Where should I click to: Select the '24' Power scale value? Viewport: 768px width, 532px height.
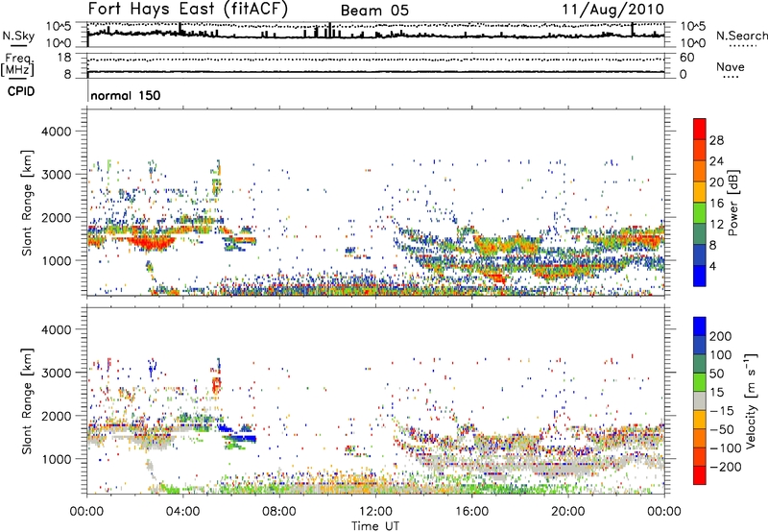click(x=716, y=161)
